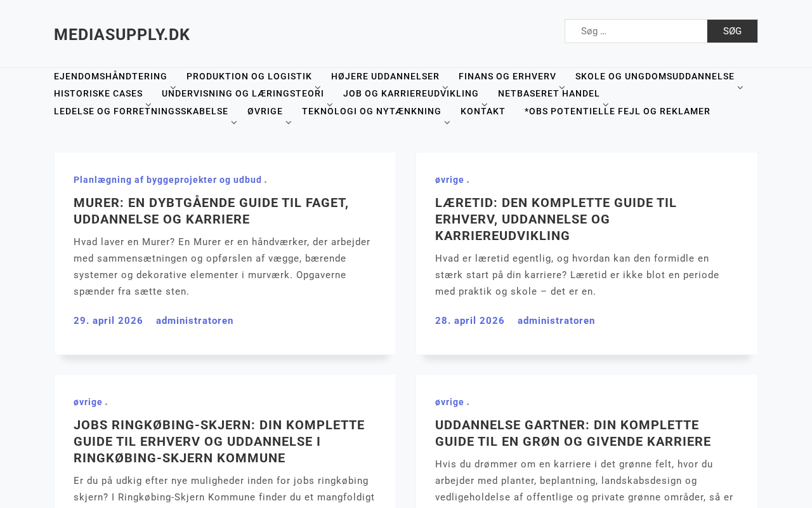Viewport: 812px width, 508px height.
Task: Go to MEDIASUPPLY.DK site title
Action: click(x=122, y=34)
